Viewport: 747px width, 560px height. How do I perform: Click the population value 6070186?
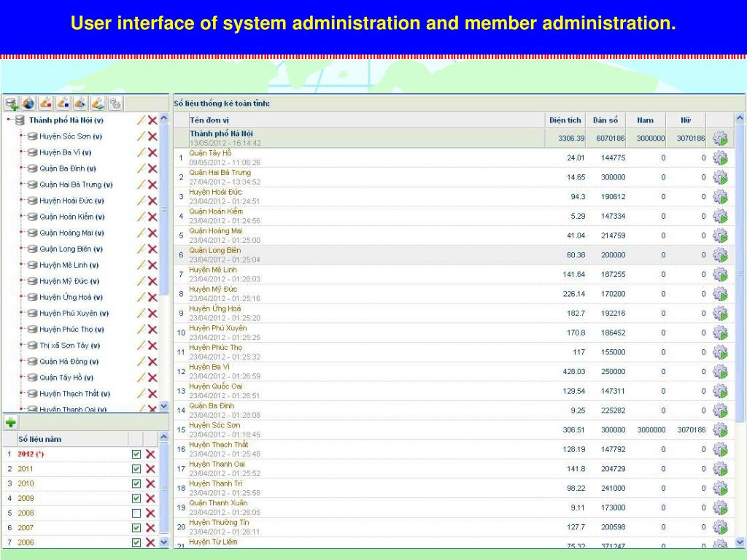[611, 139]
